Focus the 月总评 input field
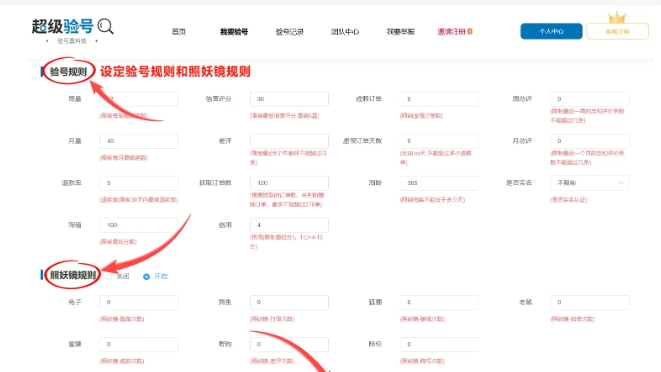The width and height of the screenshot is (661, 372). tap(590, 141)
